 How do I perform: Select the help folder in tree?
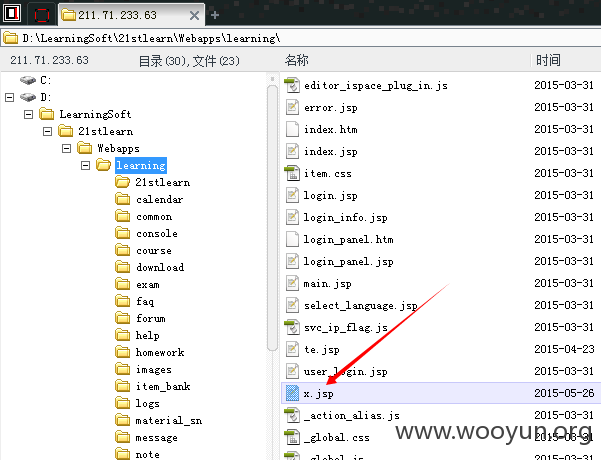148,335
